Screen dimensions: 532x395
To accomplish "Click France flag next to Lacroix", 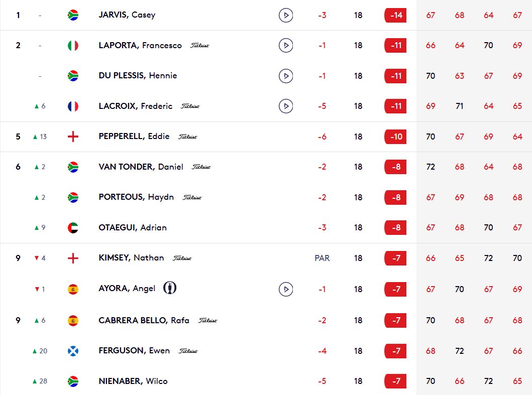I will (x=73, y=106).
